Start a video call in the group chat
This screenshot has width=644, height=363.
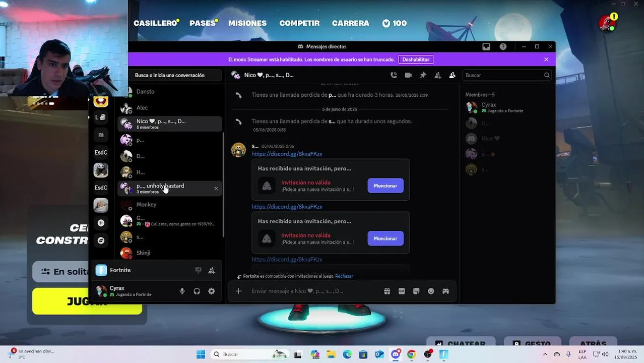pyautogui.click(x=408, y=75)
